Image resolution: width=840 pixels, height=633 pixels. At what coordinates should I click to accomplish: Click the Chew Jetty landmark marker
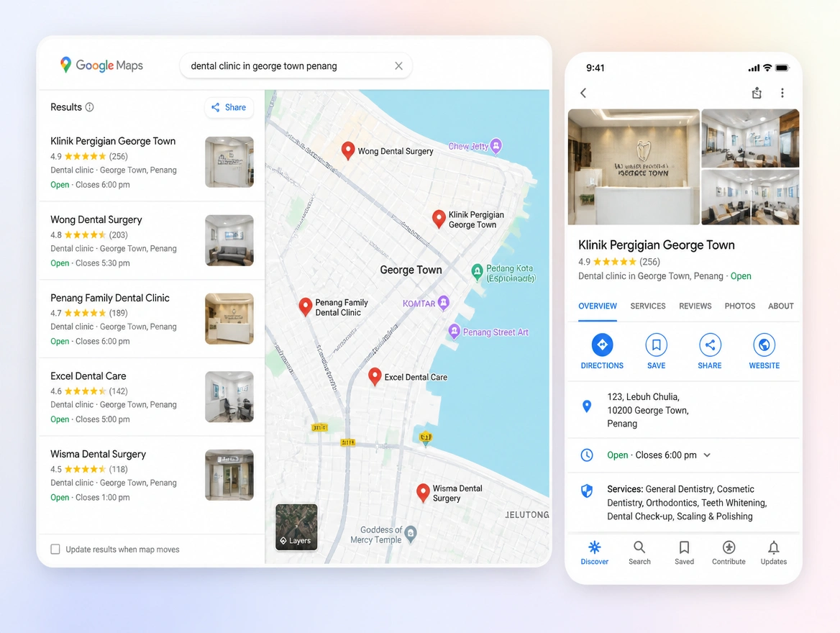[x=496, y=145]
